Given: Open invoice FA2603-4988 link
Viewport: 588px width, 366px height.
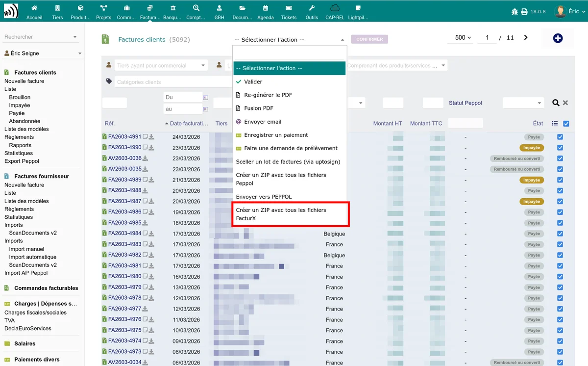Looking at the screenshot, I should pos(125,190).
